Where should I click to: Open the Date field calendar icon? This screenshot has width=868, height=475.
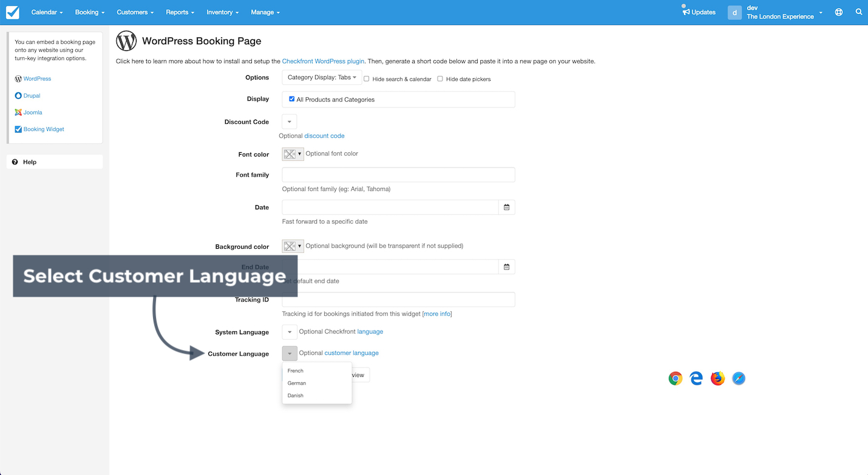tap(507, 207)
